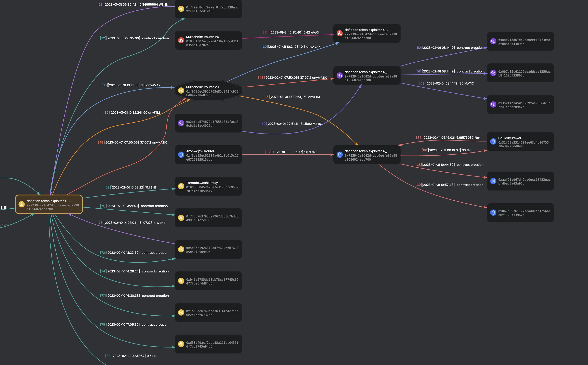
Task: Click the BNB icon on Tornado.Cash: Proxy node
Action: point(181,186)
